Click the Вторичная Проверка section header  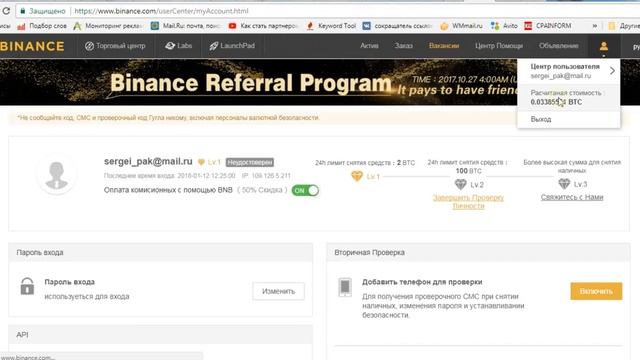point(478,252)
